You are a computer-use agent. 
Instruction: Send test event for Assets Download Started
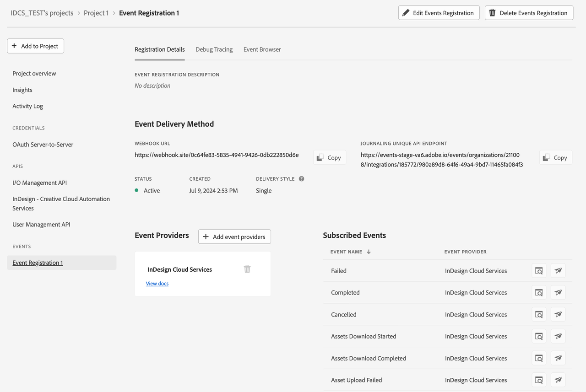558,336
